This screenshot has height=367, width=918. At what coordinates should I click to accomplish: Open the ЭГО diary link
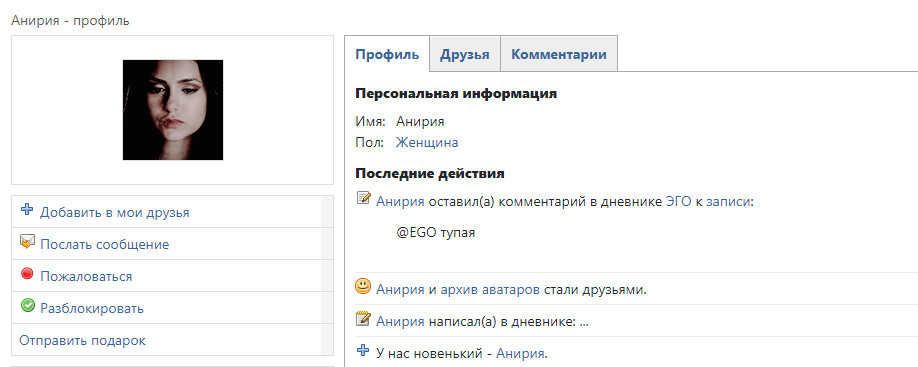(x=679, y=202)
